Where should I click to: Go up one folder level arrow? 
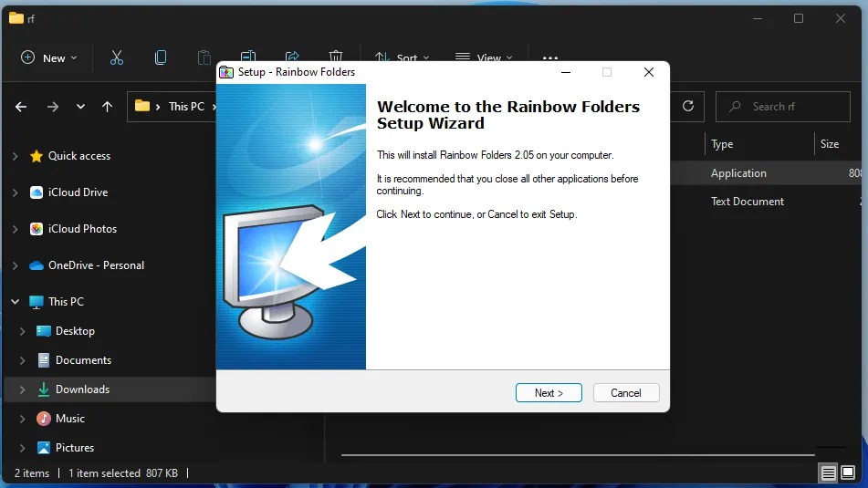click(107, 107)
